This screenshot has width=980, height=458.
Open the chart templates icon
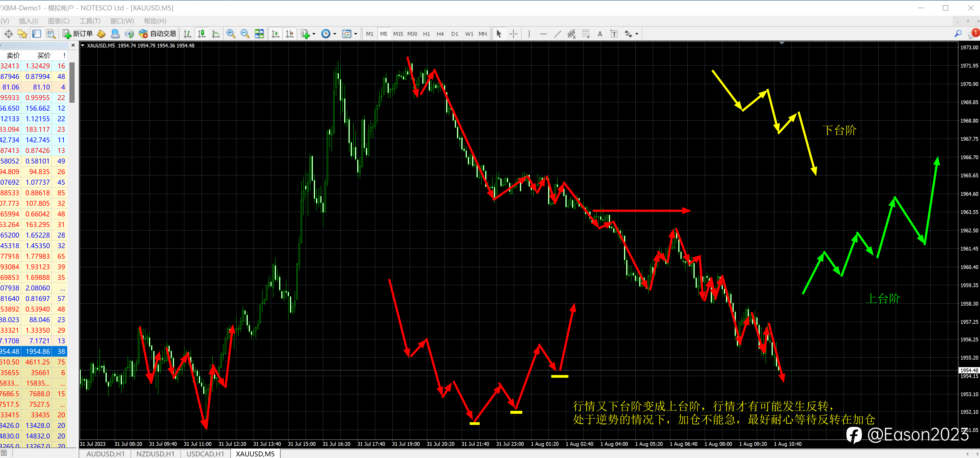coord(347,34)
